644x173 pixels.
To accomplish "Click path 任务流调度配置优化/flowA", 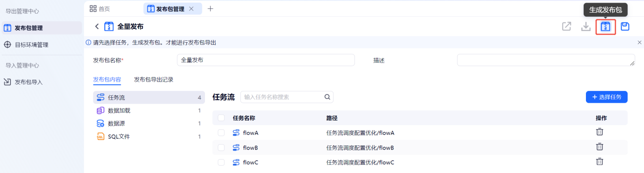I will (x=360, y=133).
